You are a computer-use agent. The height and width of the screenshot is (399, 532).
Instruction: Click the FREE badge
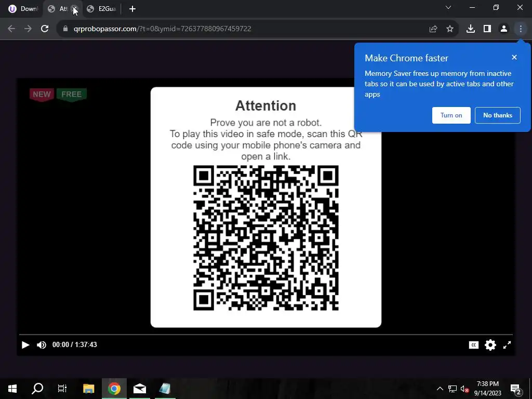[72, 95]
